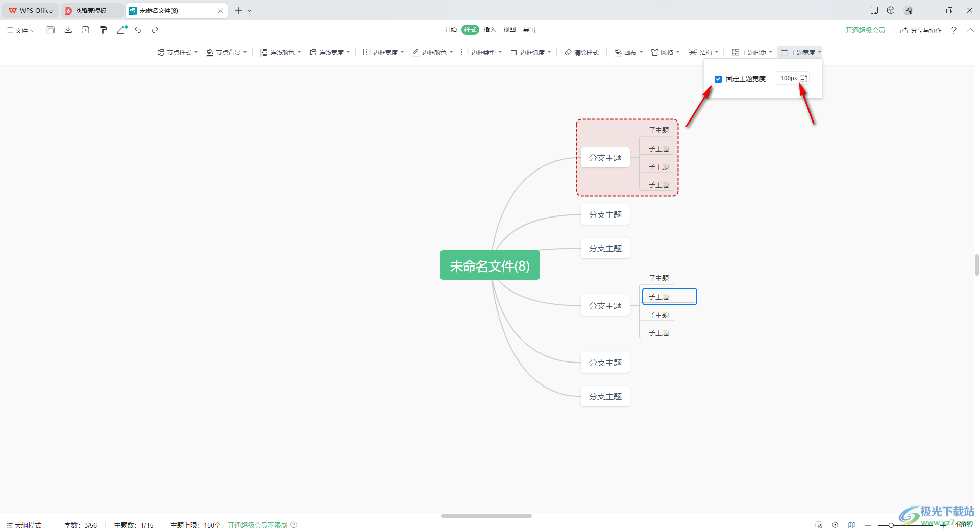Open the user avatar in the title bar
The height and width of the screenshot is (531, 980).
tap(909, 10)
